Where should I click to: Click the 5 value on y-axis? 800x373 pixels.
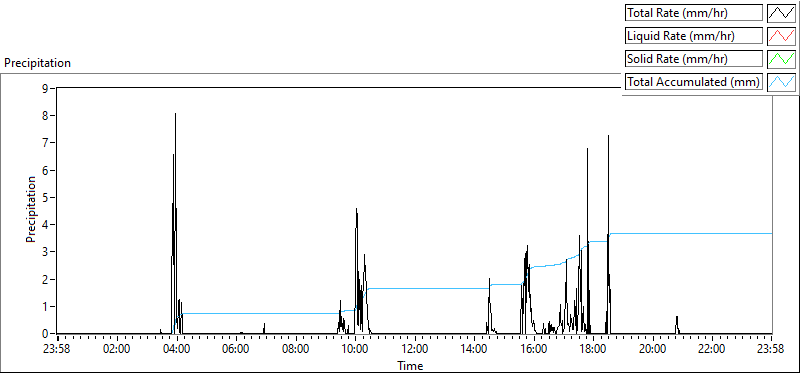45,197
